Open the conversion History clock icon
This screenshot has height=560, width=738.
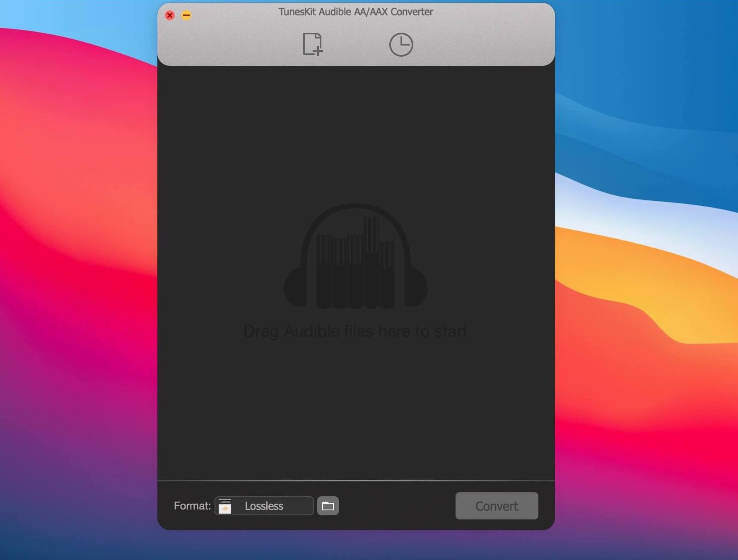(401, 45)
